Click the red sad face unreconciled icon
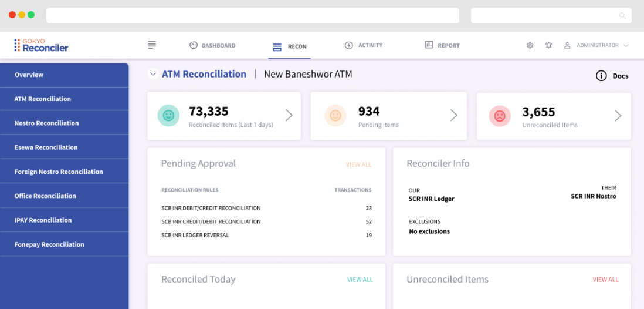 pos(500,116)
